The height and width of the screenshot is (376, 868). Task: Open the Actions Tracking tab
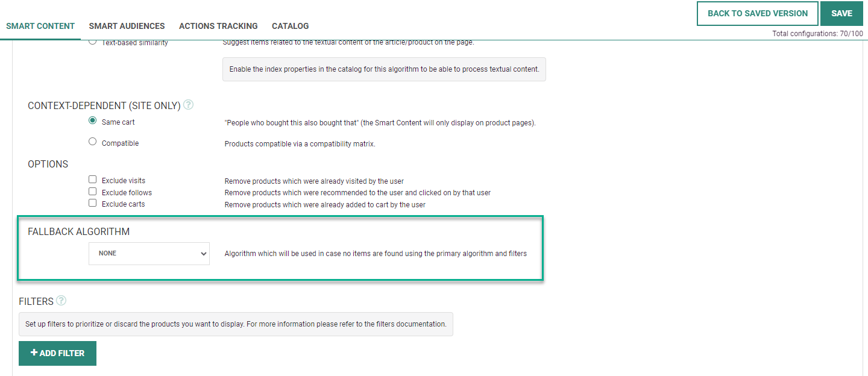[x=218, y=26]
